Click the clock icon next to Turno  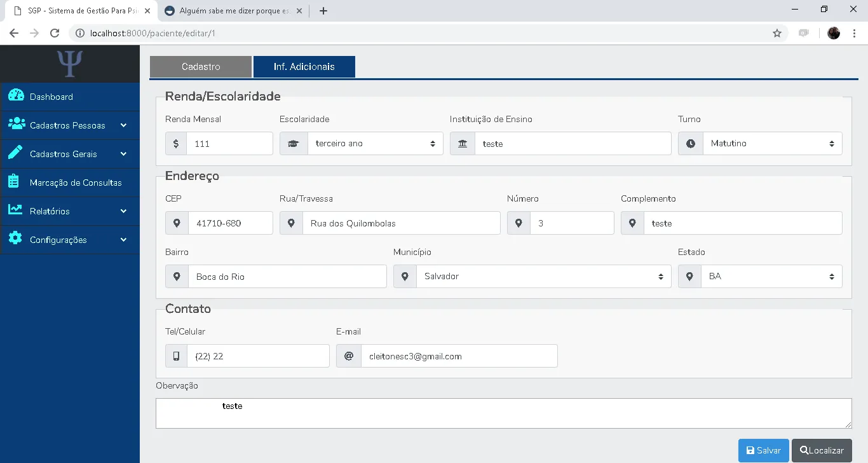tap(690, 144)
